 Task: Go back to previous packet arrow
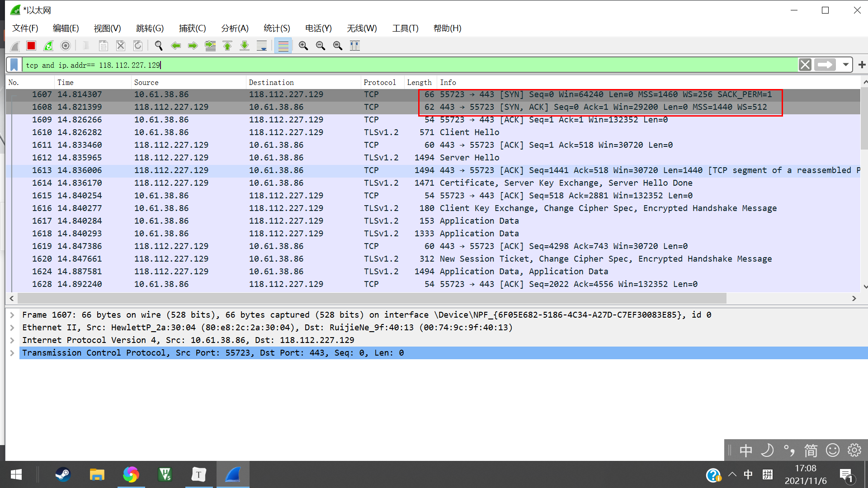(176, 46)
